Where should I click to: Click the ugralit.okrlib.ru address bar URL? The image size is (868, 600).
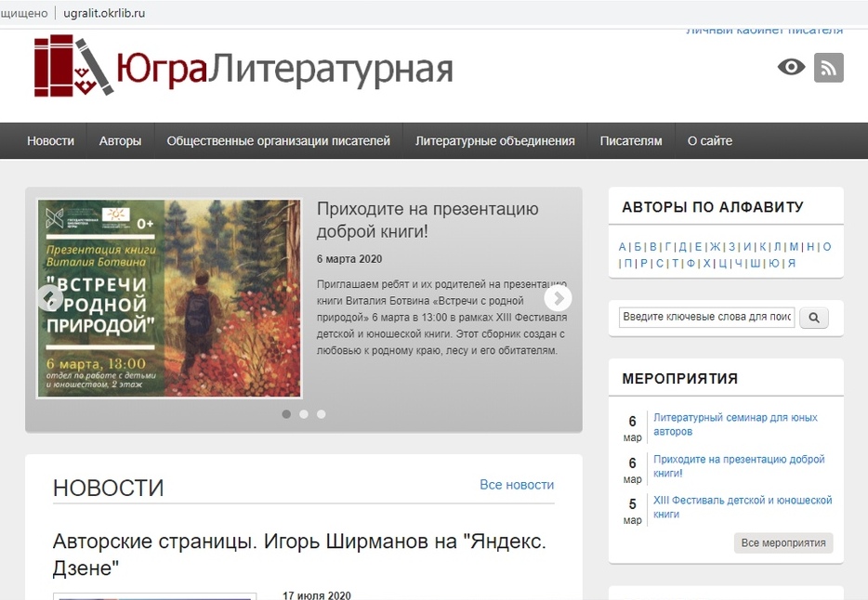(x=104, y=13)
